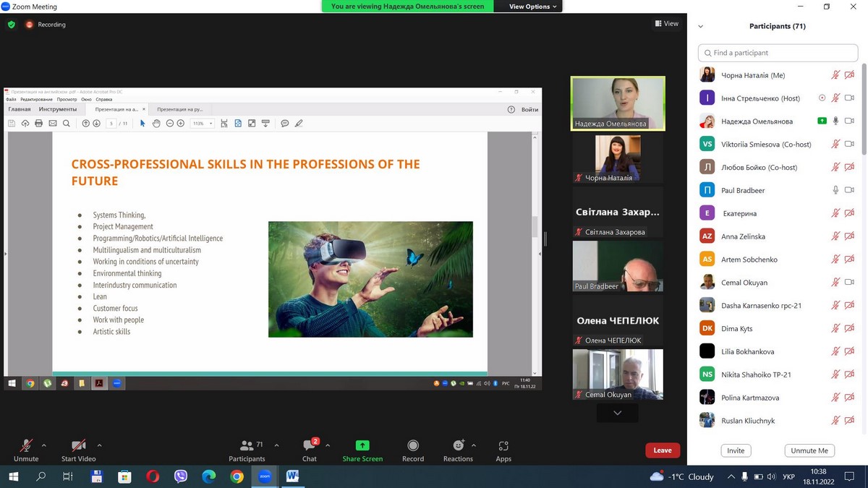Toggle Paul Bradbeer's microphone icon
The image size is (868, 488).
click(835, 190)
